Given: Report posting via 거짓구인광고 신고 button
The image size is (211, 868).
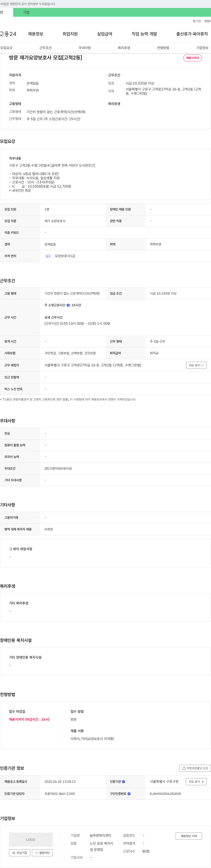Looking at the screenshot, I should pyautogui.click(x=195, y=768).
